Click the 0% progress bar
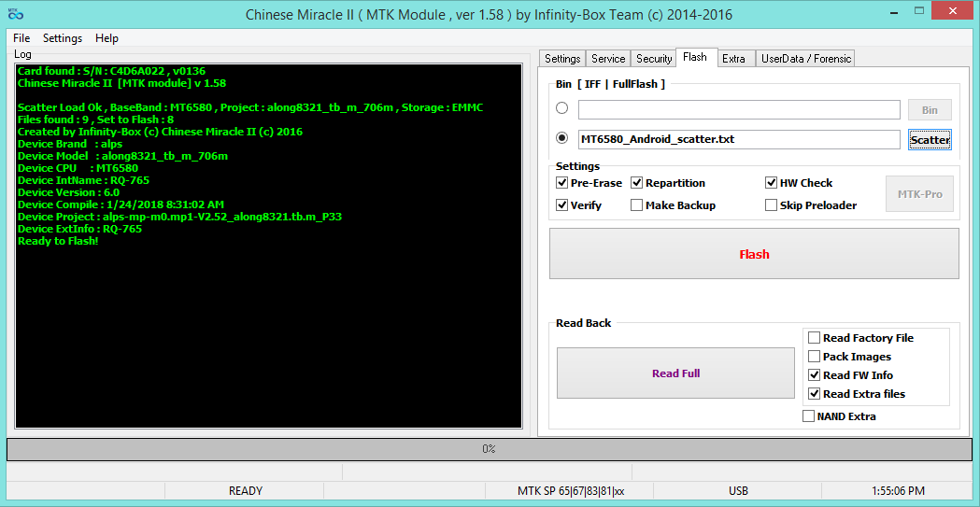Image resolution: width=980 pixels, height=507 pixels. coord(490,449)
